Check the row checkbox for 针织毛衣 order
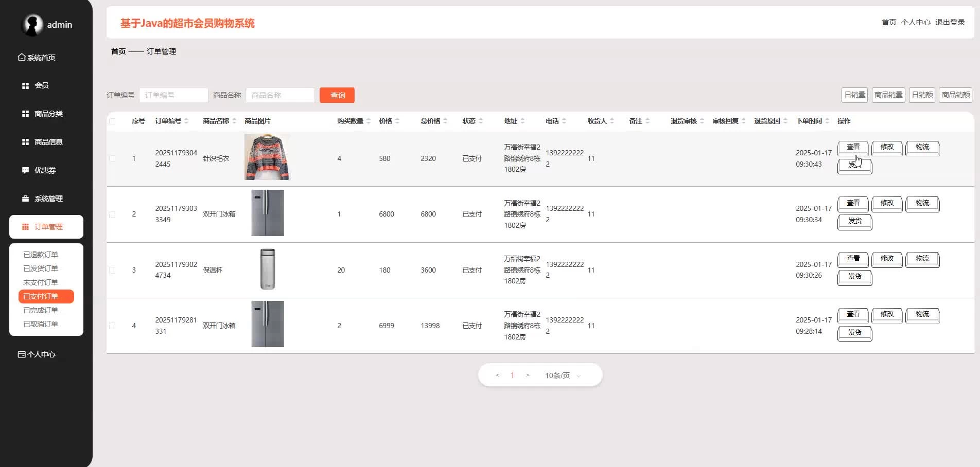Viewport: 980px width, 467px height. [112, 158]
